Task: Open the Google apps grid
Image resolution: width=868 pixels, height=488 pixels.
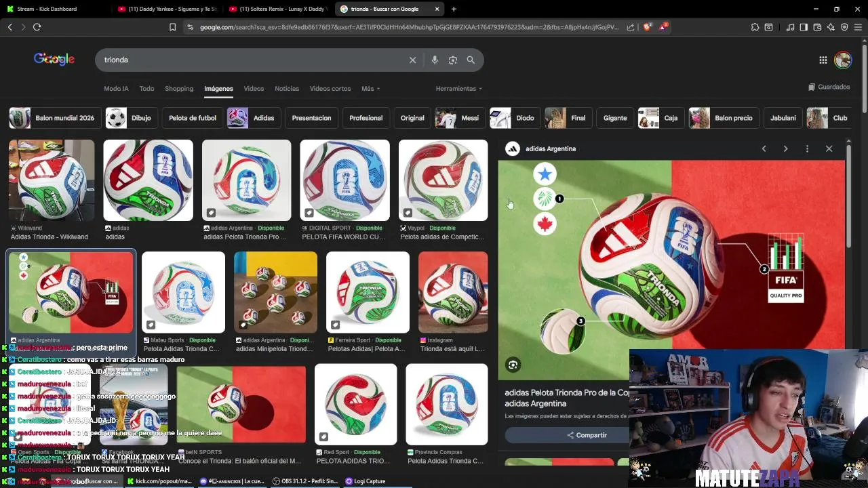Action: point(823,60)
